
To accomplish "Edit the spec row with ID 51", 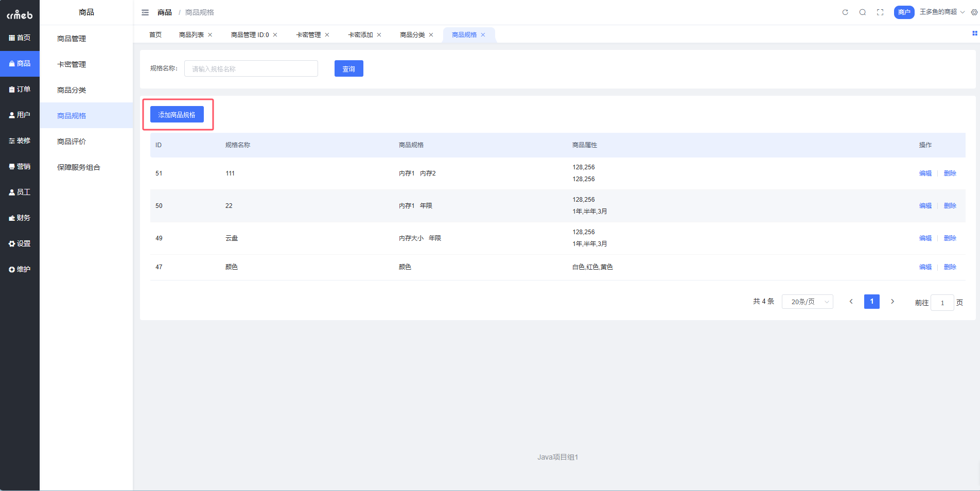I will 925,173.
